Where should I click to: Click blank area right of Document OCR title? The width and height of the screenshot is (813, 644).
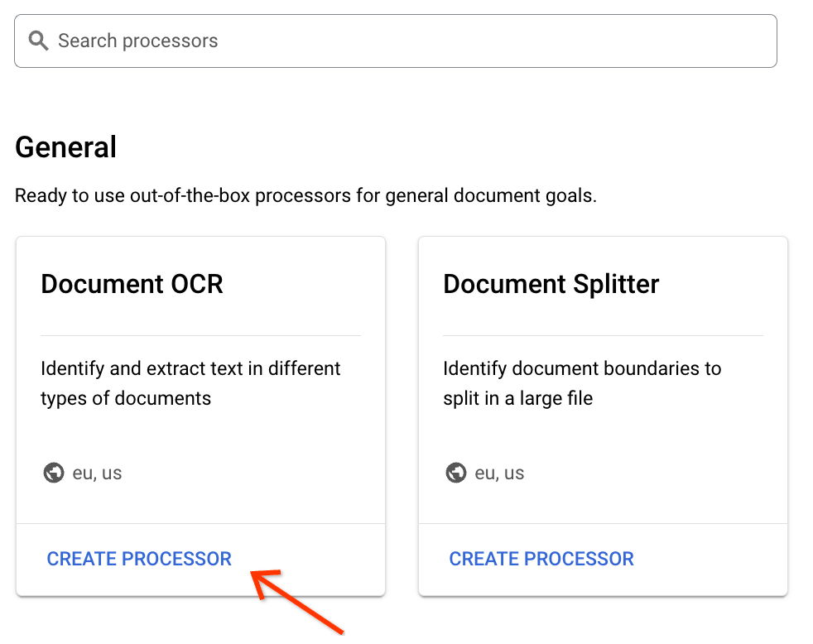[x=306, y=284]
